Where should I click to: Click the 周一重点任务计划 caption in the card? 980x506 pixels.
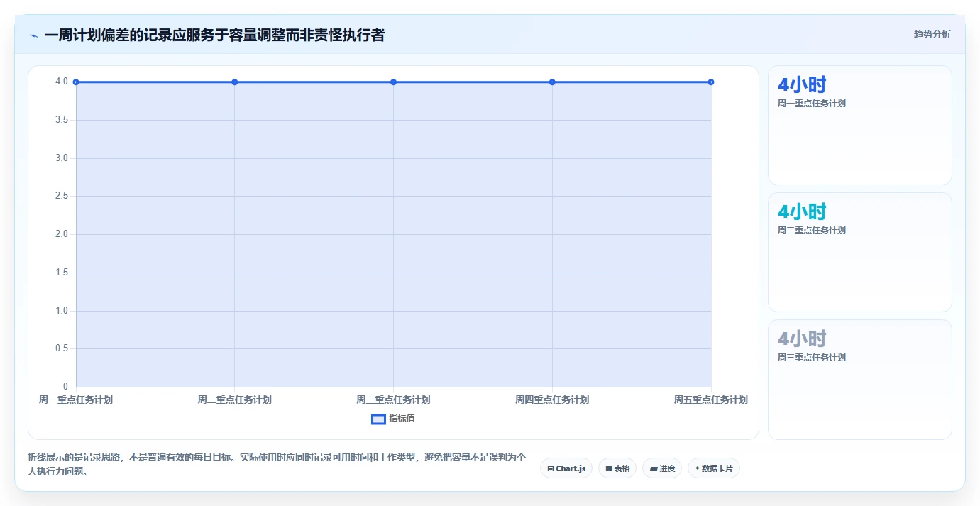(812, 104)
